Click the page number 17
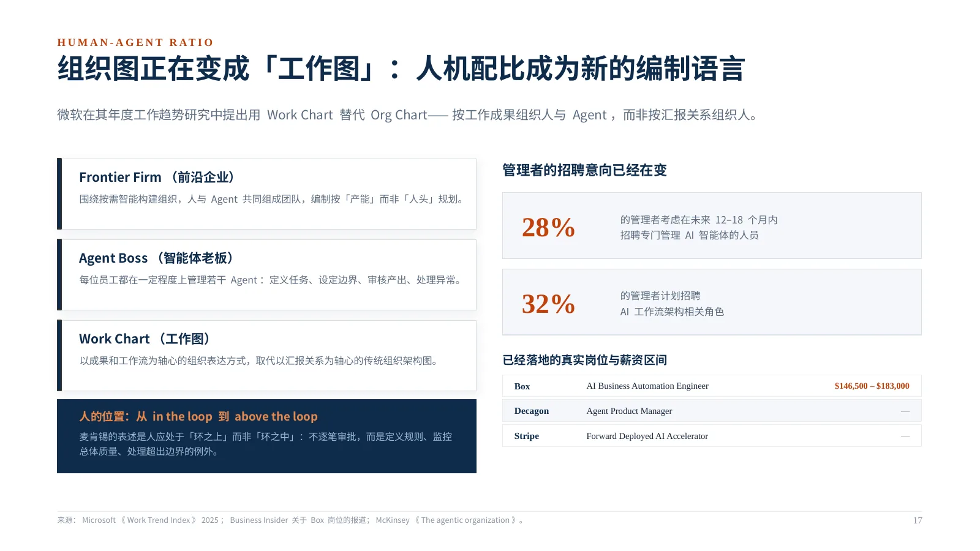Screen dimensions: 980x551 (917, 520)
